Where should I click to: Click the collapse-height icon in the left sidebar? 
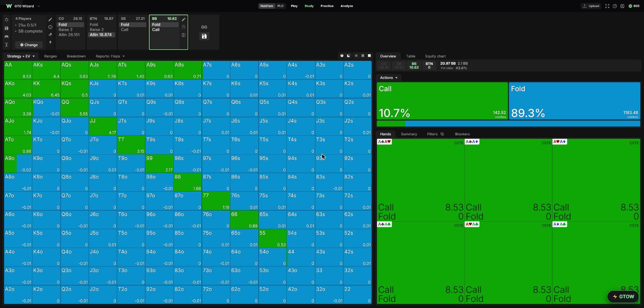tap(7, 45)
